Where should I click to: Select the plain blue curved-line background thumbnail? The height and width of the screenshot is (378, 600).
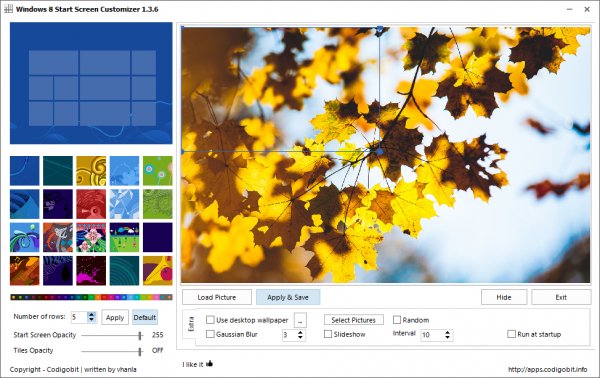click(24, 171)
